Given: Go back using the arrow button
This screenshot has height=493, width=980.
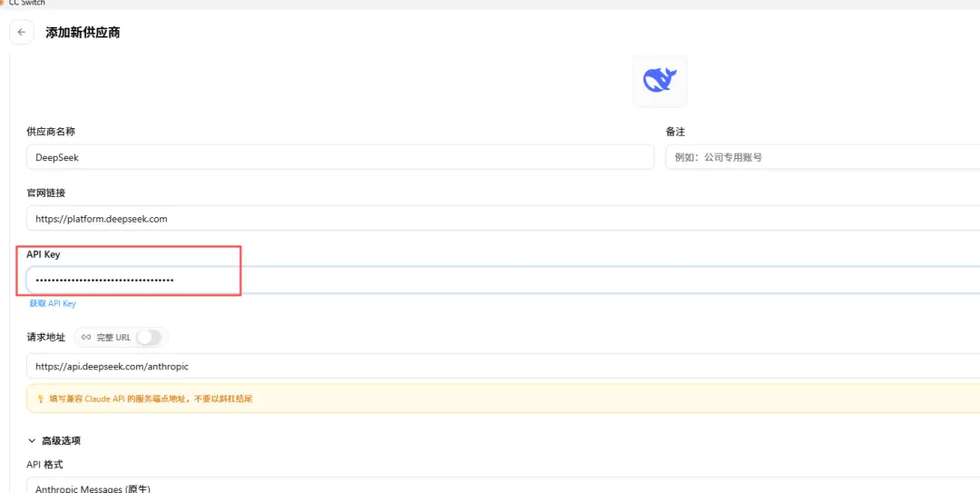Looking at the screenshot, I should click(x=22, y=33).
